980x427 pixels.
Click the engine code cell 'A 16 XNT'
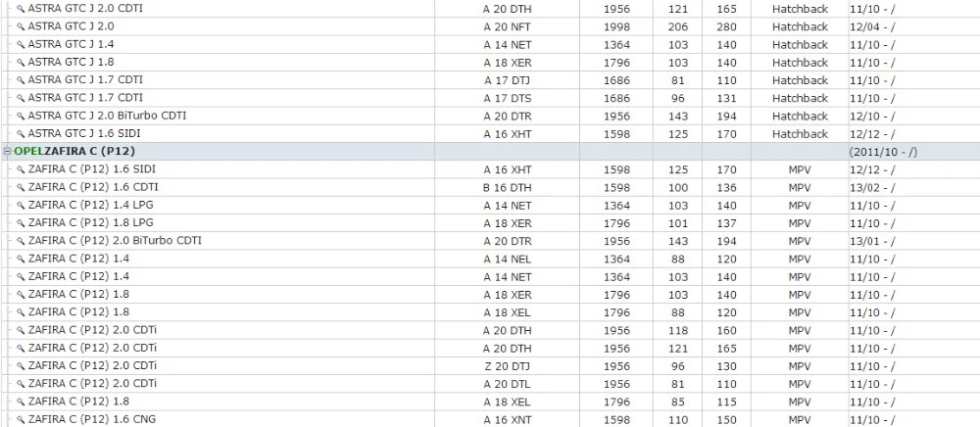[x=508, y=420]
